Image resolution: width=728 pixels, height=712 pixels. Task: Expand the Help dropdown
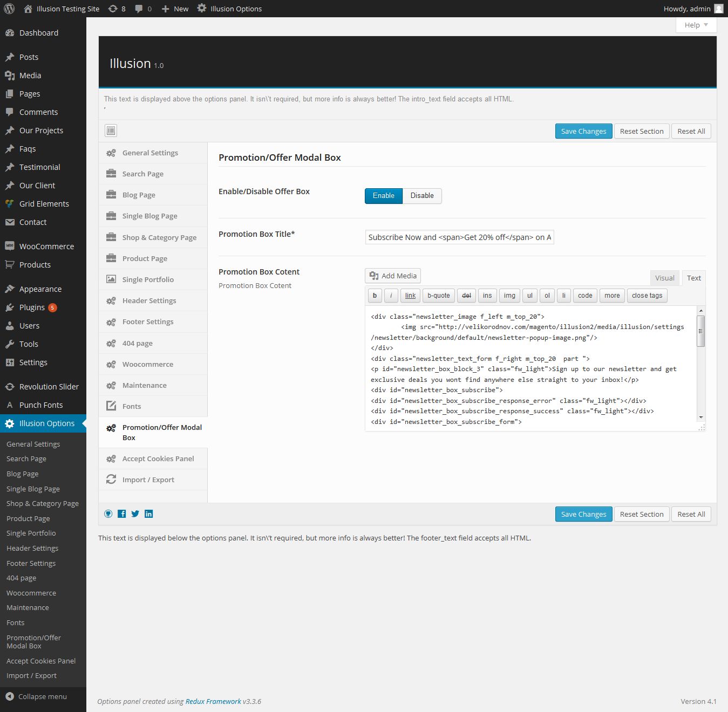pyautogui.click(x=696, y=25)
